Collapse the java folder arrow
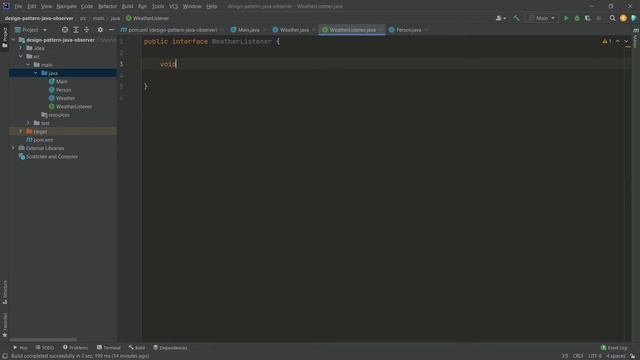Image resolution: width=640 pixels, height=360 pixels. [x=36, y=73]
